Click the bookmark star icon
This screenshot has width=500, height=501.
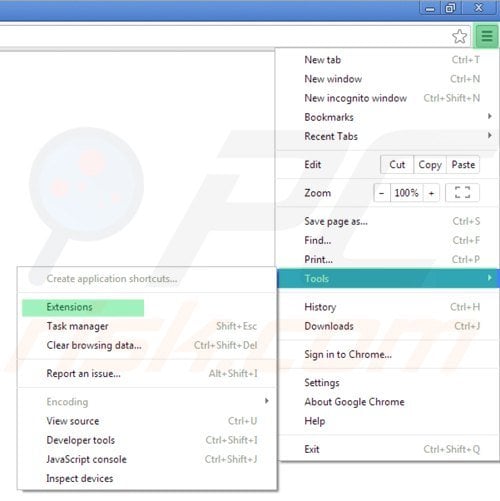(460, 36)
